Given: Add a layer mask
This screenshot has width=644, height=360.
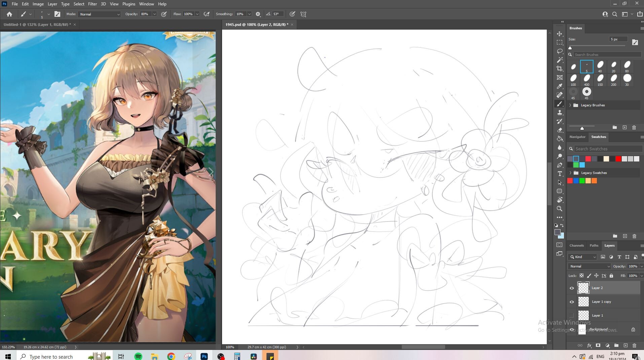Looking at the screenshot, I should coord(598,346).
